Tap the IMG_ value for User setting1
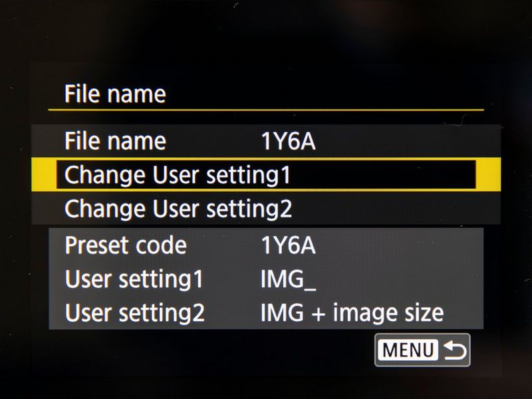The width and height of the screenshot is (532, 399). (x=289, y=279)
